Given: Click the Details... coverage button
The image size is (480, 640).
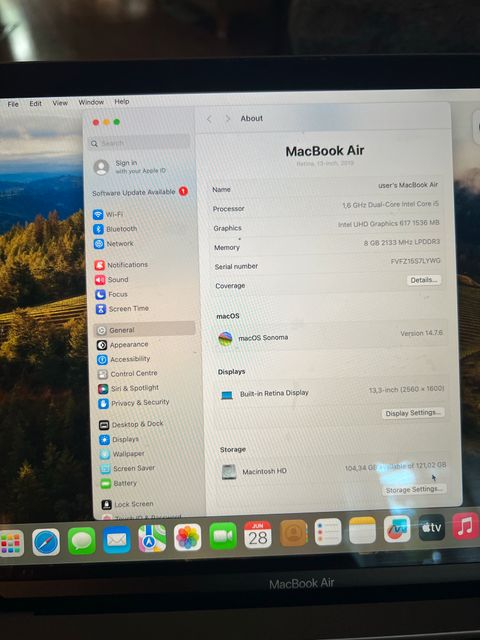Looking at the screenshot, I should point(424,280).
